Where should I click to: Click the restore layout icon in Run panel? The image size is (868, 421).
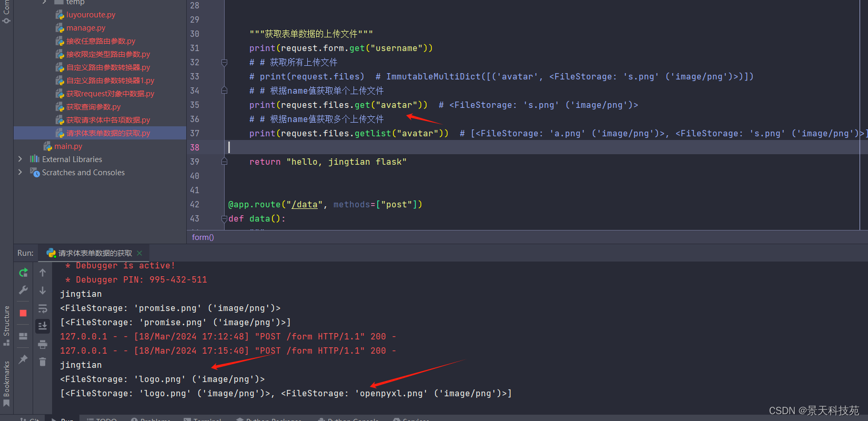pyautogui.click(x=23, y=336)
